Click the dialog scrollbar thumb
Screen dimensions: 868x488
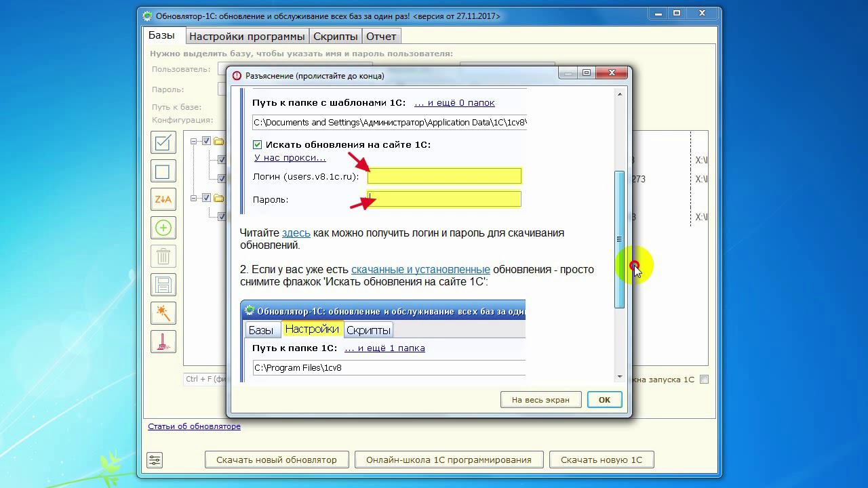point(619,239)
